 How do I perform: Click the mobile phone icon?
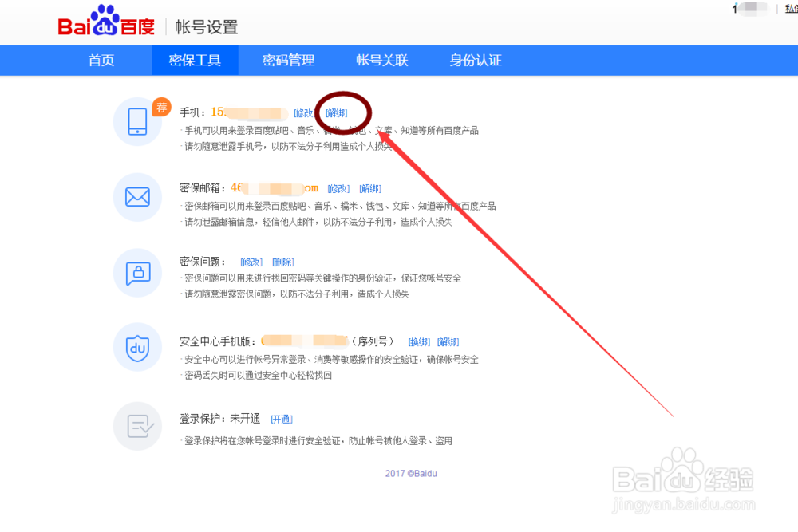click(137, 121)
